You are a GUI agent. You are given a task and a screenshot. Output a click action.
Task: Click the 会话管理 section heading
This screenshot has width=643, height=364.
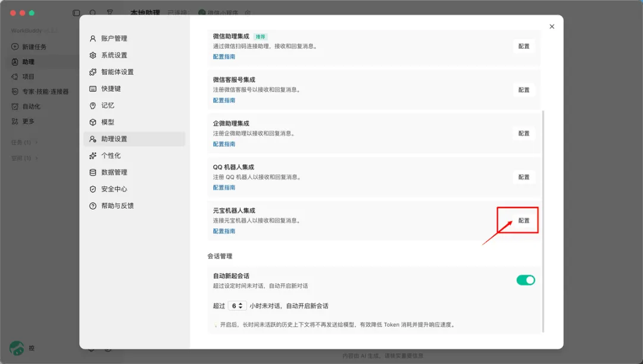point(220,256)
